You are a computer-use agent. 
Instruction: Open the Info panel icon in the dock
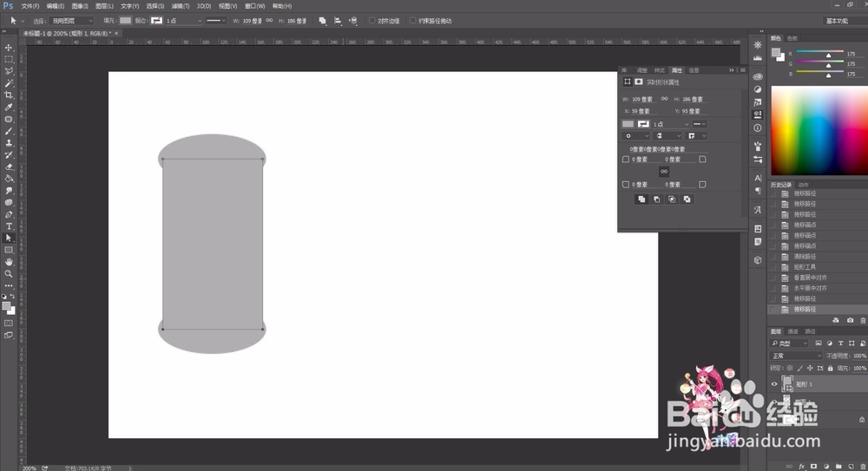[758, 128]
